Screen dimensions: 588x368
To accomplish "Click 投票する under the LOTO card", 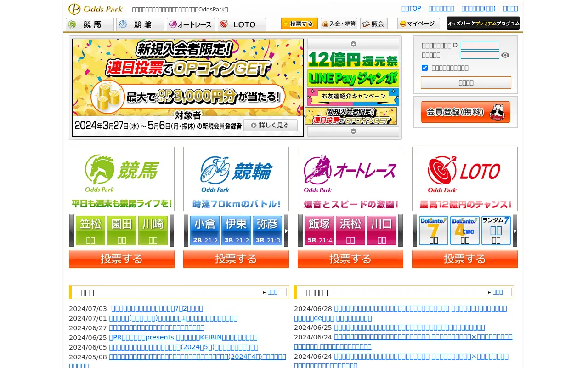I will (x=465, y=259).
